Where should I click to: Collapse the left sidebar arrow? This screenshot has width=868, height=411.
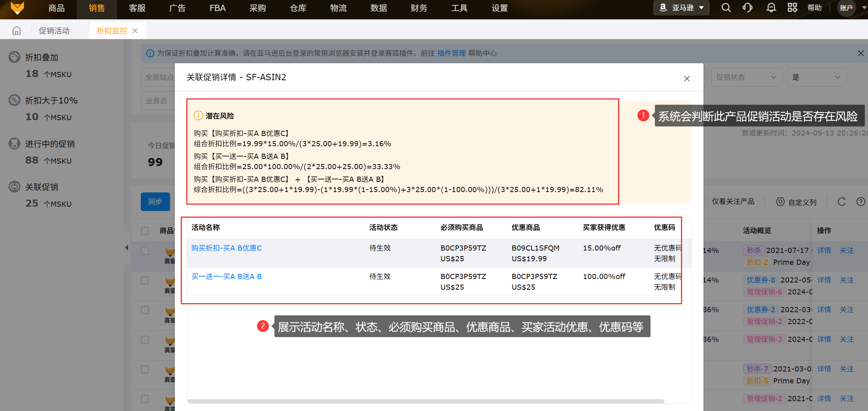click(x=127, y=248)
